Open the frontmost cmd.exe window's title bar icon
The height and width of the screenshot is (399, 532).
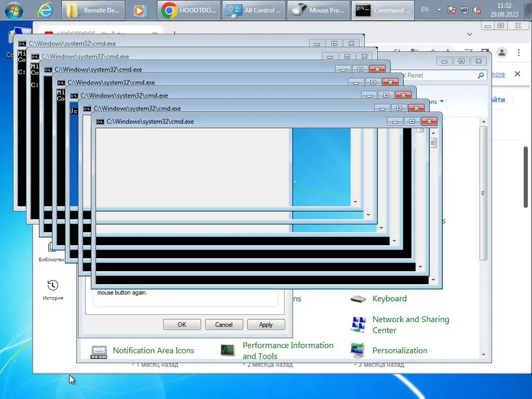(100, 122)
